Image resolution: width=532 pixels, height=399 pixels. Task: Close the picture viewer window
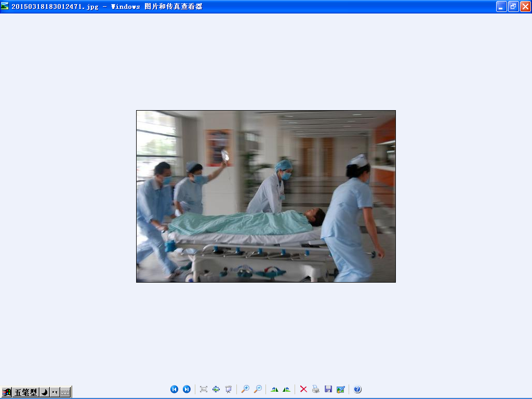click(x=525, y=6)
